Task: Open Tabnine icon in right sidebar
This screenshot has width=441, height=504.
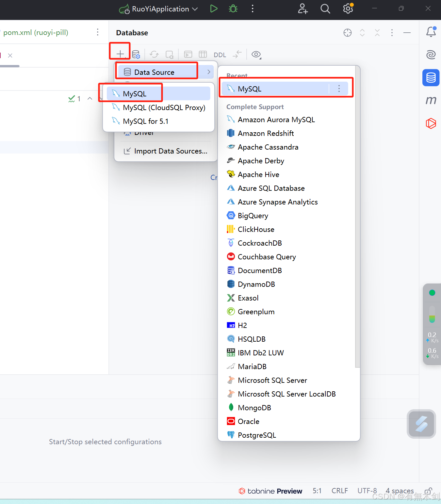Action: click(431, 123)
